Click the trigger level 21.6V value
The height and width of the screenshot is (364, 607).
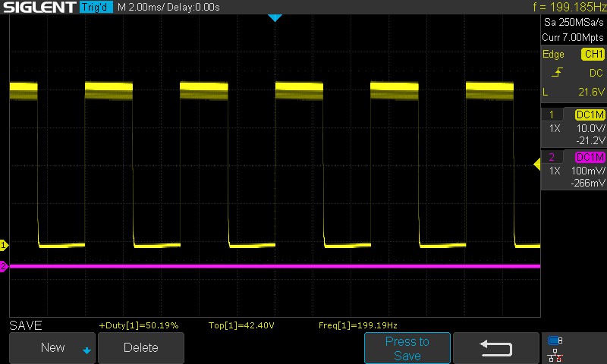591,92
